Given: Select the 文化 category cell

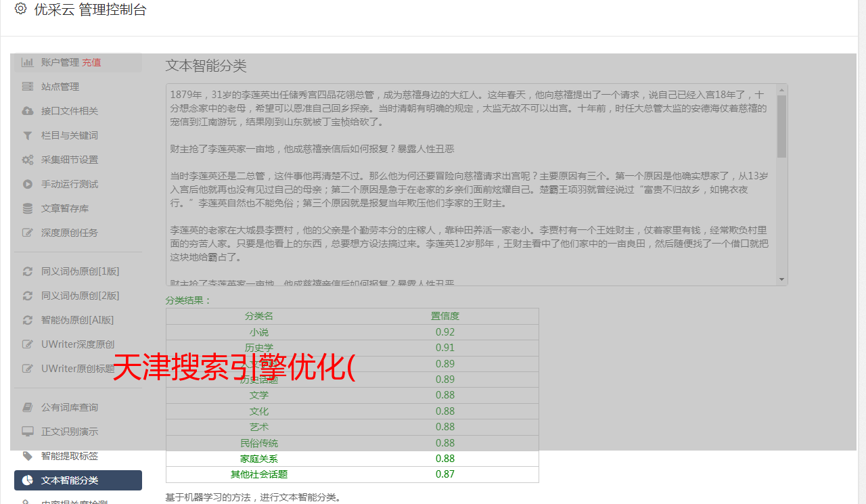Looking at the screenshot, I should (259, 411).
